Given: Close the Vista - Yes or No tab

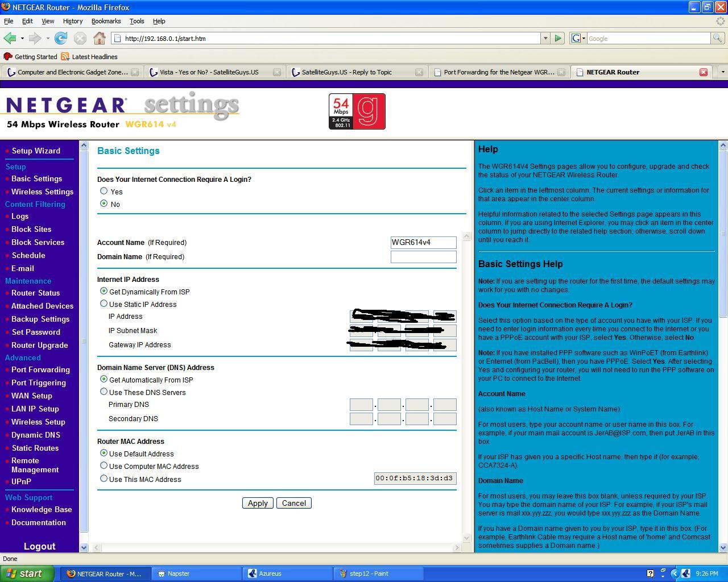Looking at the screenshot, I should (277, 72).
